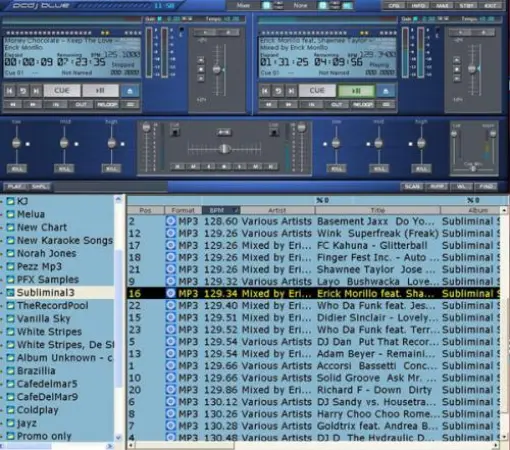Click left deck return-to-cue arrow icon
Viewport: 510px width, 450px height.
click(x=23, y=91)
